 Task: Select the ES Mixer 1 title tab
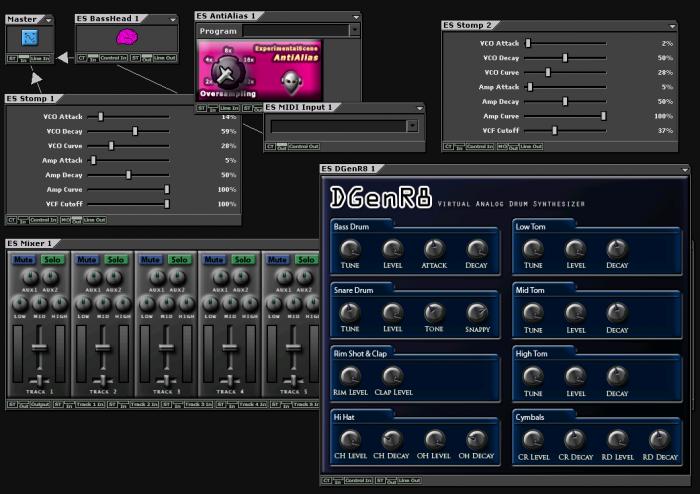pos(31,243)
